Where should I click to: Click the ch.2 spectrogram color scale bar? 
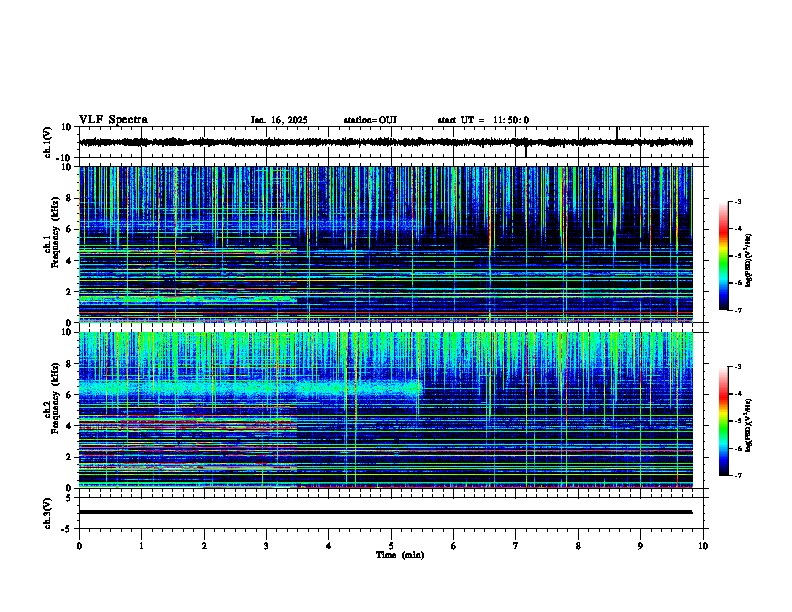[724, 421]
